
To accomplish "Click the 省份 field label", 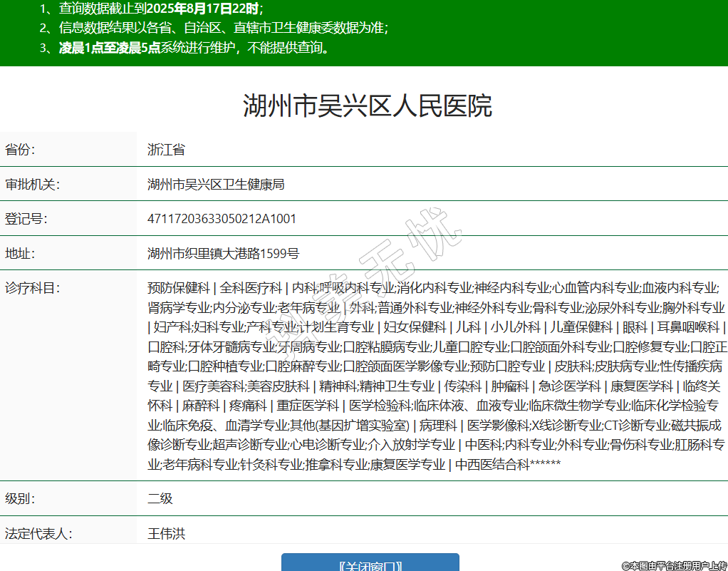I will 20,150.
